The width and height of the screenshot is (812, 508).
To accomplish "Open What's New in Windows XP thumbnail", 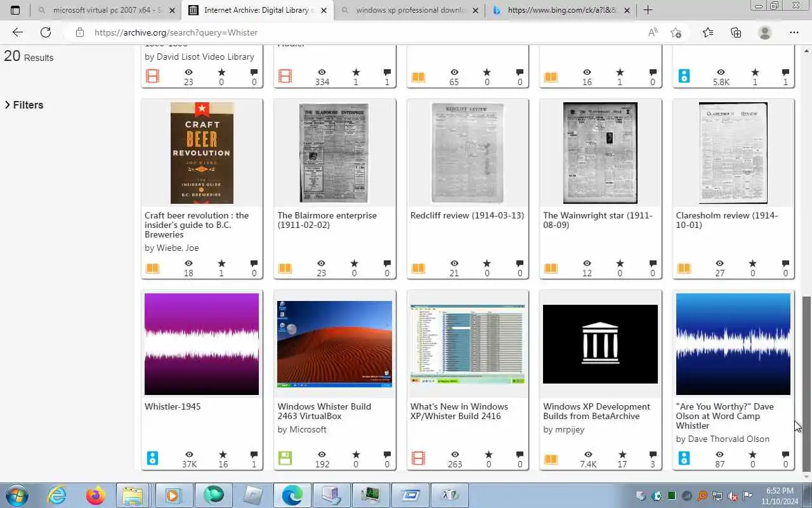I will (467, 344).
